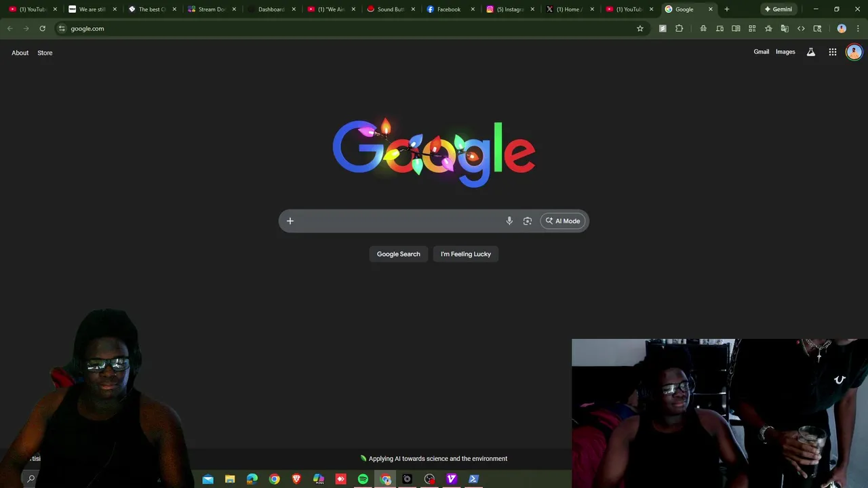Click the starred bookmarks extension icon
The height and width of the screenshot is (488, 868).
point(768,28)
